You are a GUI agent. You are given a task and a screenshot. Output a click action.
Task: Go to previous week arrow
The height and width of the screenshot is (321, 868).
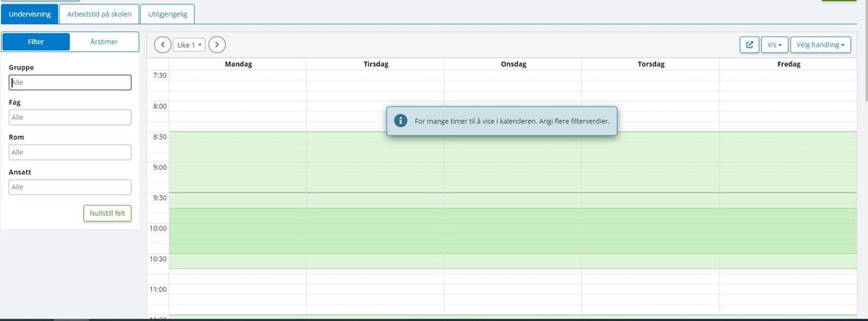tap(162, 45)
